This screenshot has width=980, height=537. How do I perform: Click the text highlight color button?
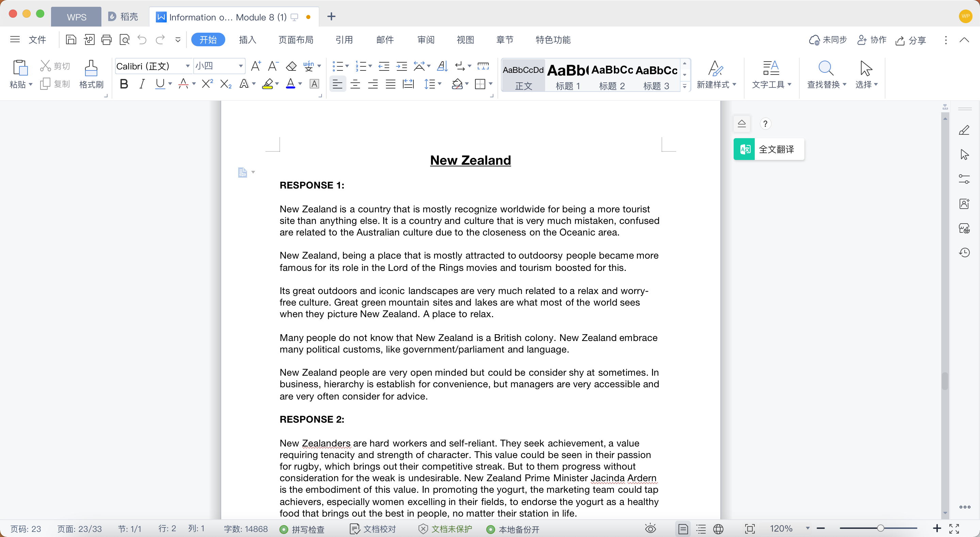[x=267, y=84]
